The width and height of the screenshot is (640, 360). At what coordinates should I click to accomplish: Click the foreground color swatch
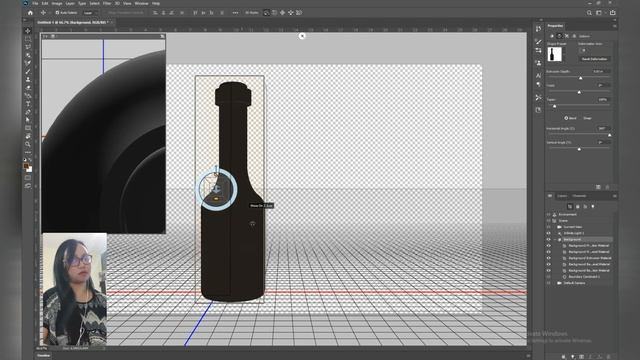click(26, 167)
